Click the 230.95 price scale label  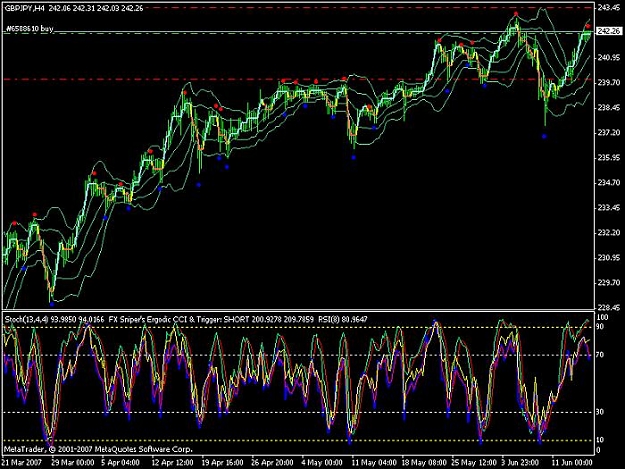[x=609, y=257]
